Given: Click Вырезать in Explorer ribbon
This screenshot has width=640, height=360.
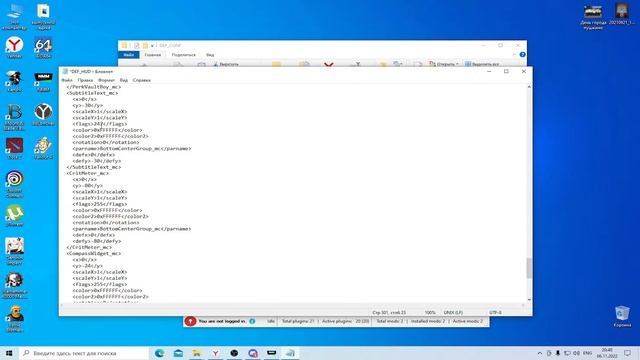Looking at the screenshot, I should coord(226,64).
